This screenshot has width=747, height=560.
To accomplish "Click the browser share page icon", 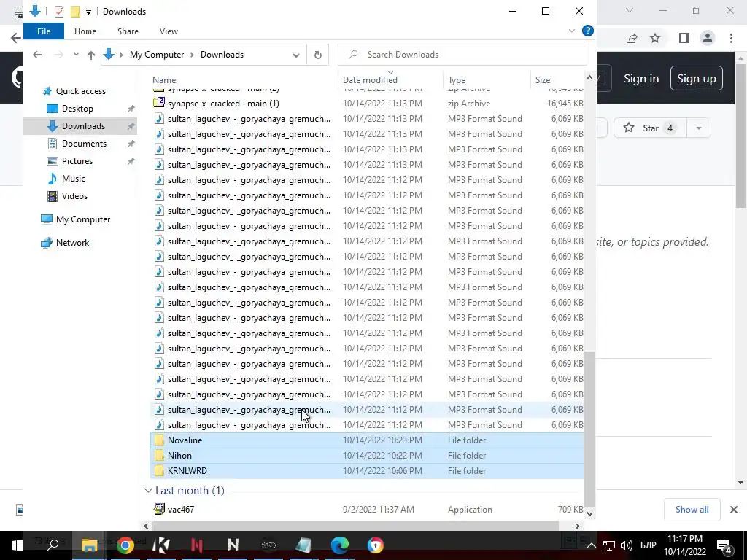I will click(632, 38).
